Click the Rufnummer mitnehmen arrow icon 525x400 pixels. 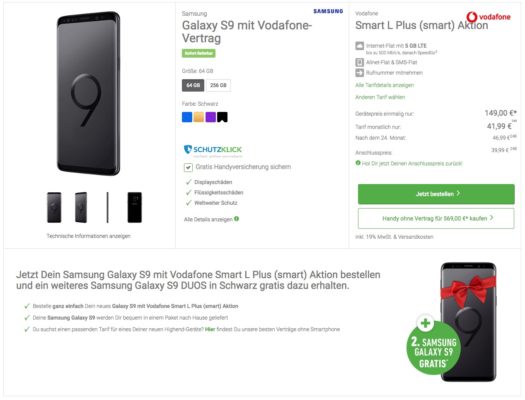360,73
